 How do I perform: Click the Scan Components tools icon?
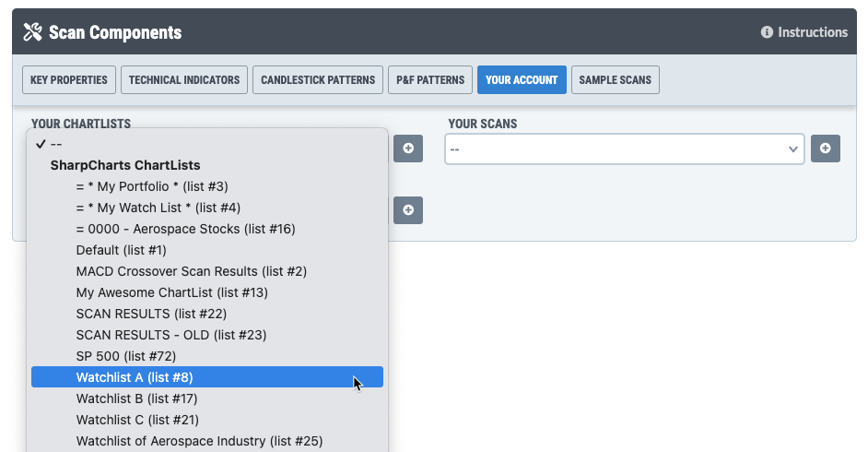(x=33, y=32)
